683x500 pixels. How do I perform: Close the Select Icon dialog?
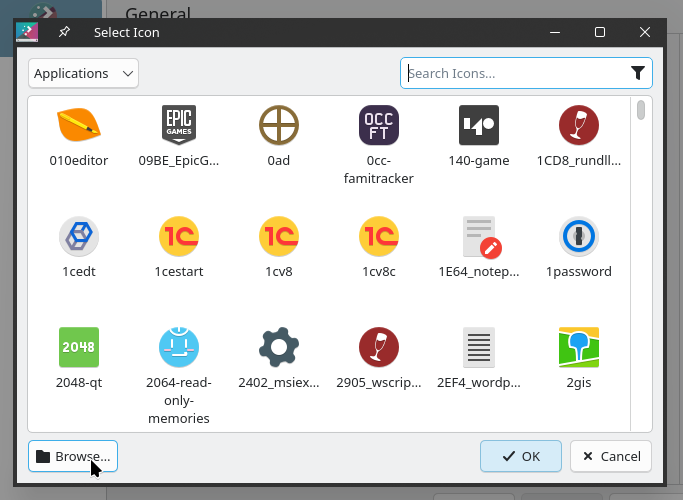coord(645,32)
